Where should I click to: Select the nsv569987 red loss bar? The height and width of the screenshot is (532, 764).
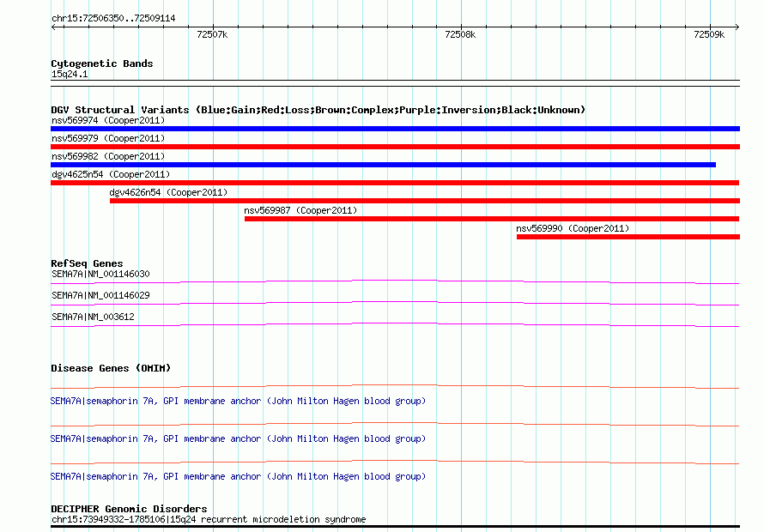(491, 219)
